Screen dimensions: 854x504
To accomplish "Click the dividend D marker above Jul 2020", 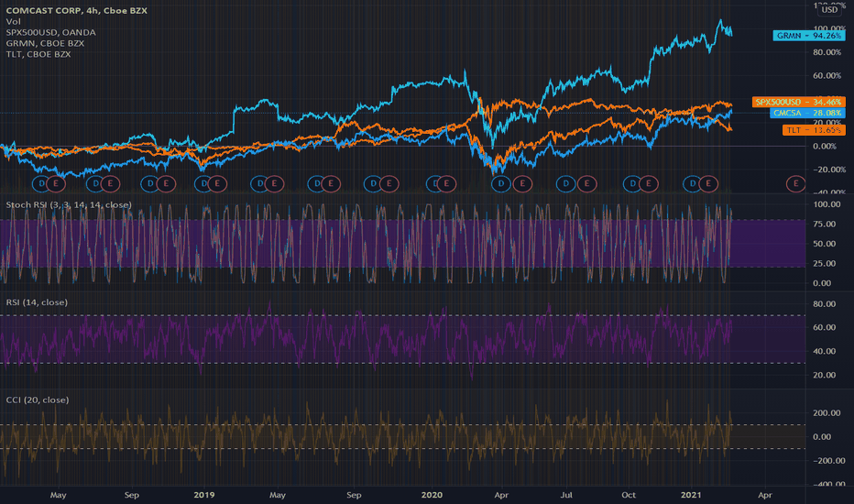I will (566, 183).
